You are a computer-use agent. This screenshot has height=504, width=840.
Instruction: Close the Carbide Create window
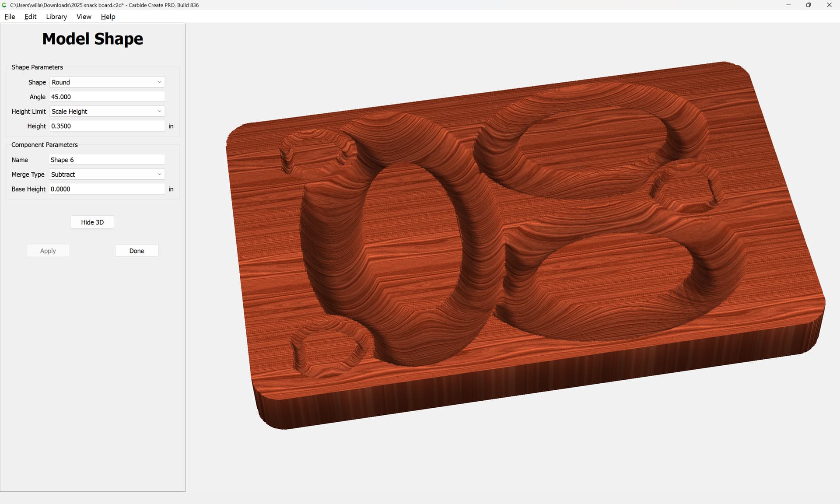[829, 5]
